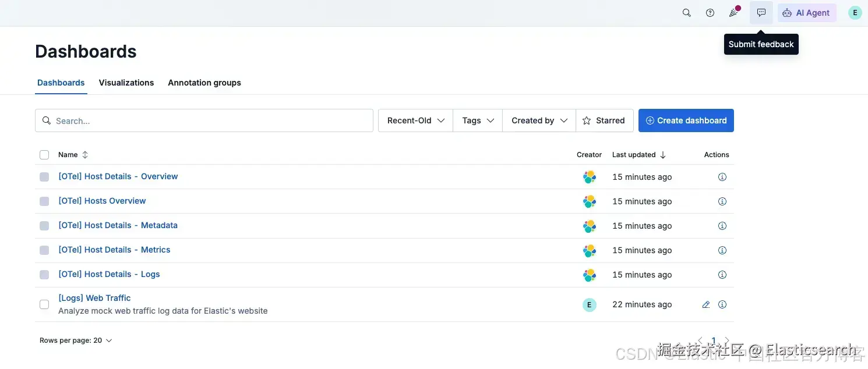
Task: Open the [OTel] Host Details - Metrics link
Action: pos(114,250)
